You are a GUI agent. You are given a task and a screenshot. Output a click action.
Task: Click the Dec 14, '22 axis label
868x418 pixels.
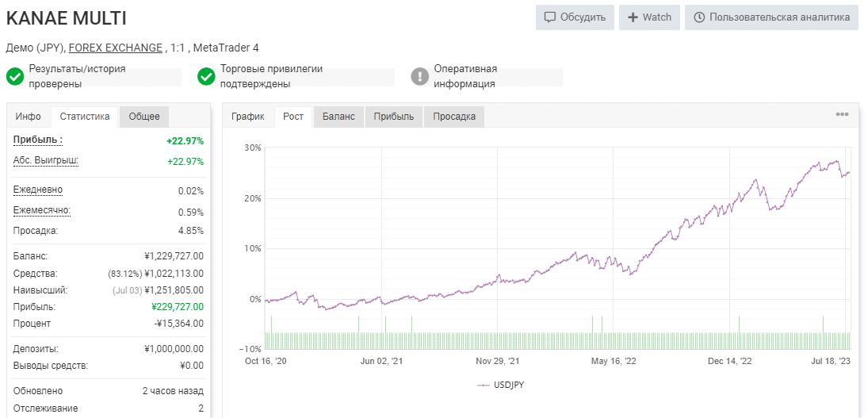(x=730, y=361)
